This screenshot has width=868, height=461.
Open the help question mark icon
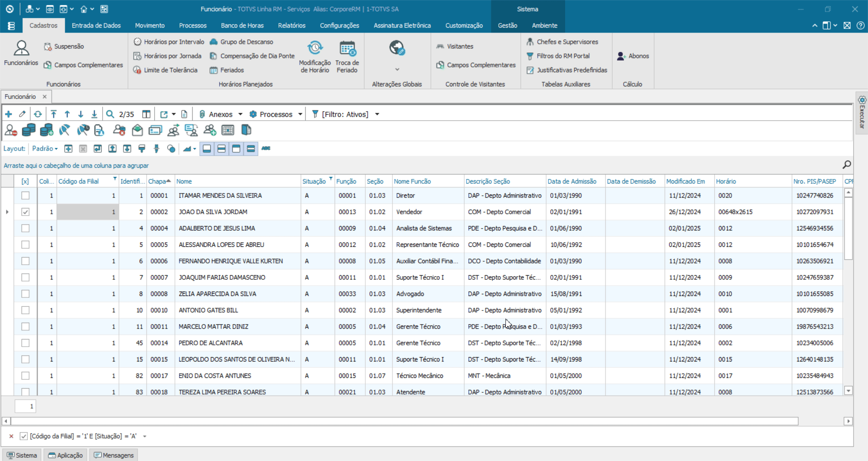[x=861, y=26]
